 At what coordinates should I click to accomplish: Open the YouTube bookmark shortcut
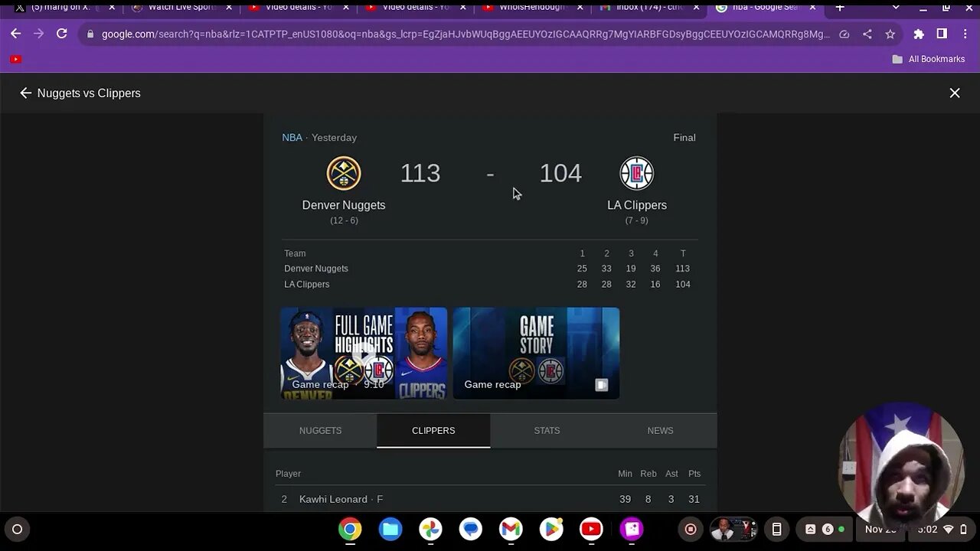click(x=16, y=59)
